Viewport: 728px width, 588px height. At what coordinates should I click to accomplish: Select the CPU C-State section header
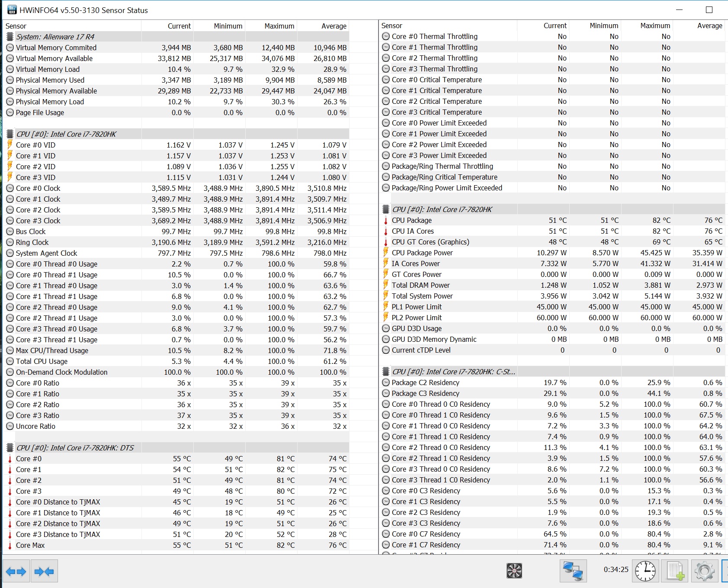[x=552, y=372]
